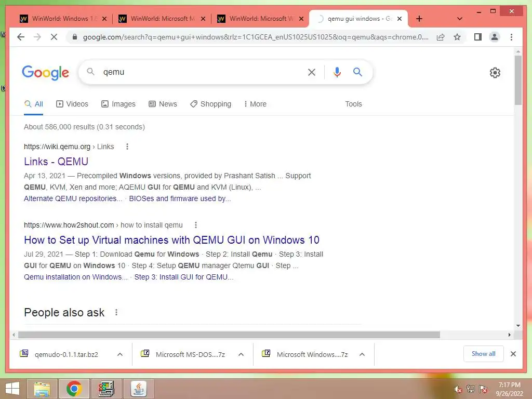This screenshot has height=399, width=532.
Task: Share this page from the address bar
Action: tap(441, 37)
